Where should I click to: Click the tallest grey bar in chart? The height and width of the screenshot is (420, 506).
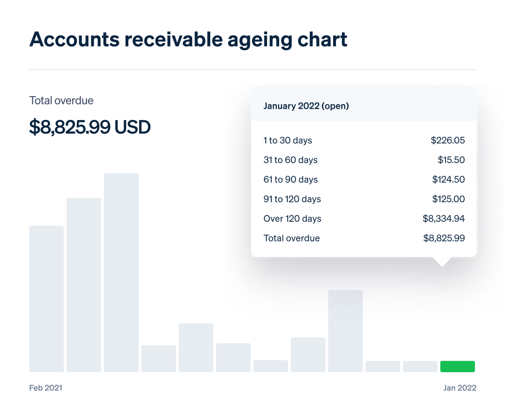(121, 273)
